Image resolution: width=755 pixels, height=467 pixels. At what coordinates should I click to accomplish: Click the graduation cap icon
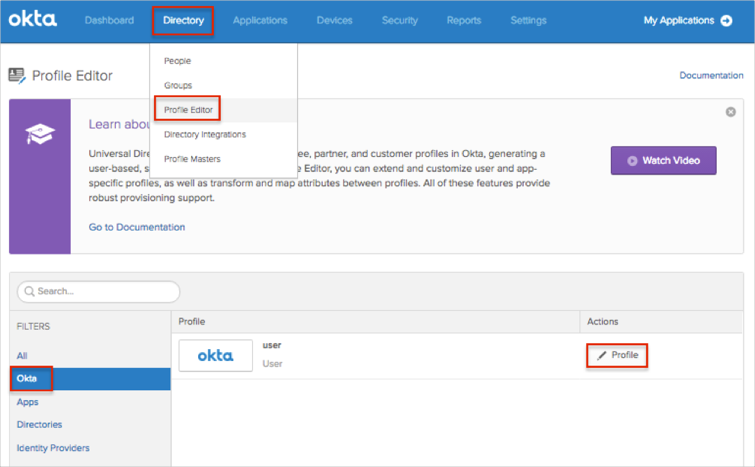[x=40, y=136]
